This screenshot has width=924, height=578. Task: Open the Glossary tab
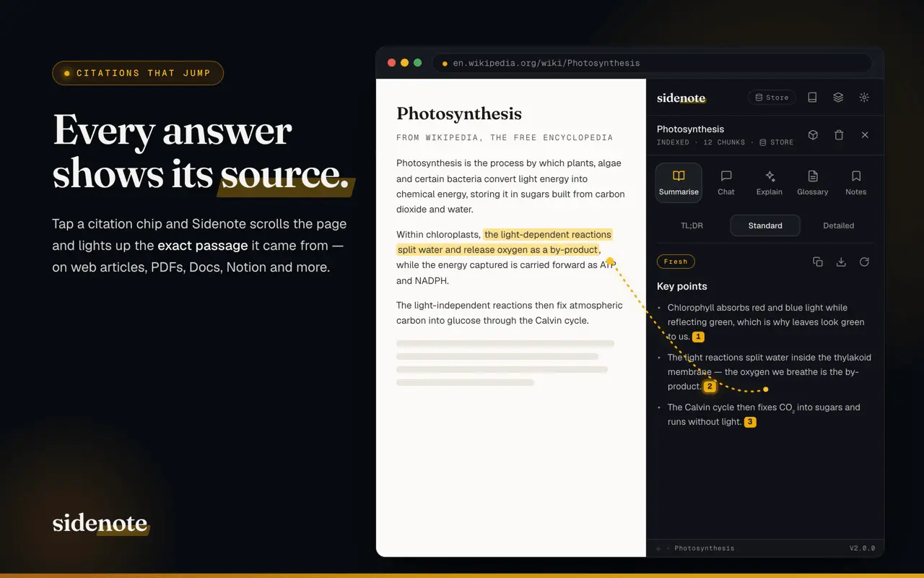click(x=813, y=183)
